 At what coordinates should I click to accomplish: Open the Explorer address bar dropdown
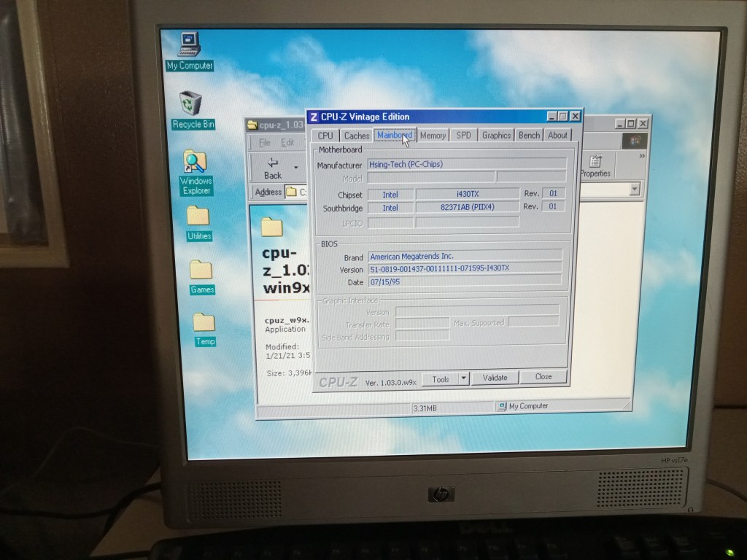pyautogui.click(x=634, y=190)
